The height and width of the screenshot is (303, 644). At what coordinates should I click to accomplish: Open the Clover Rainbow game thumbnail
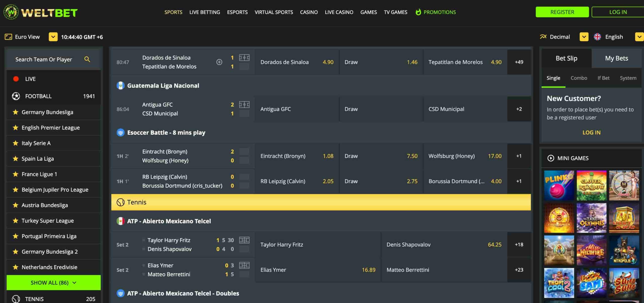591,185
